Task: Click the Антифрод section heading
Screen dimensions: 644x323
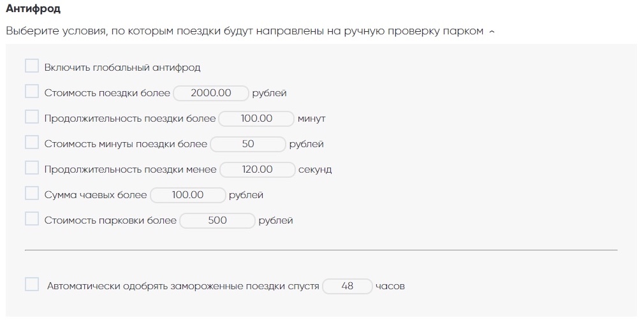Action: [33, 10]
